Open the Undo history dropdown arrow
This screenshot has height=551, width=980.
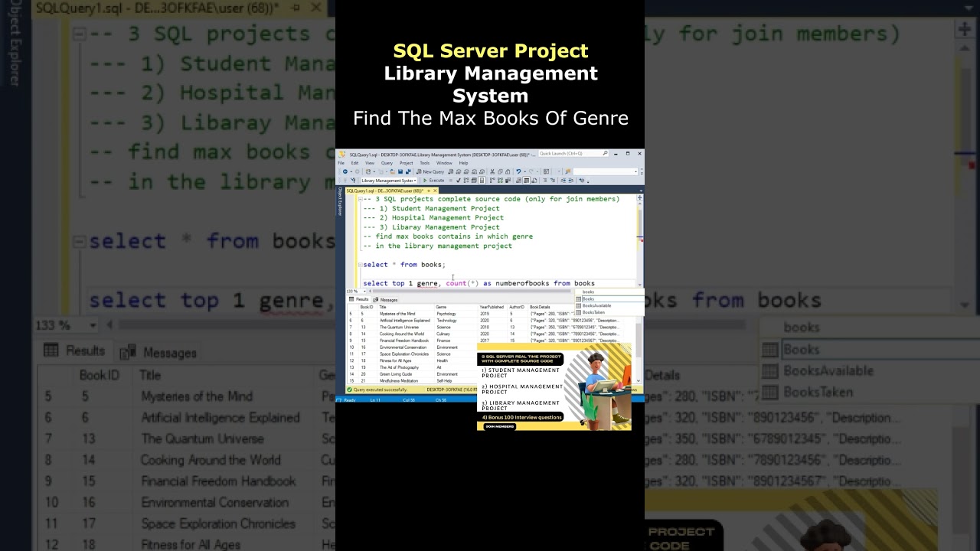(524, 171)
